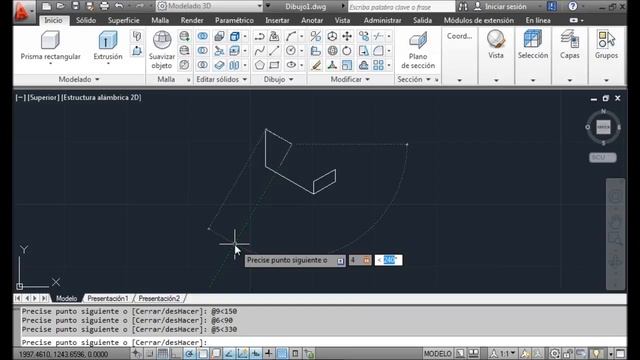Click the keyword search input field

point(401,7)
